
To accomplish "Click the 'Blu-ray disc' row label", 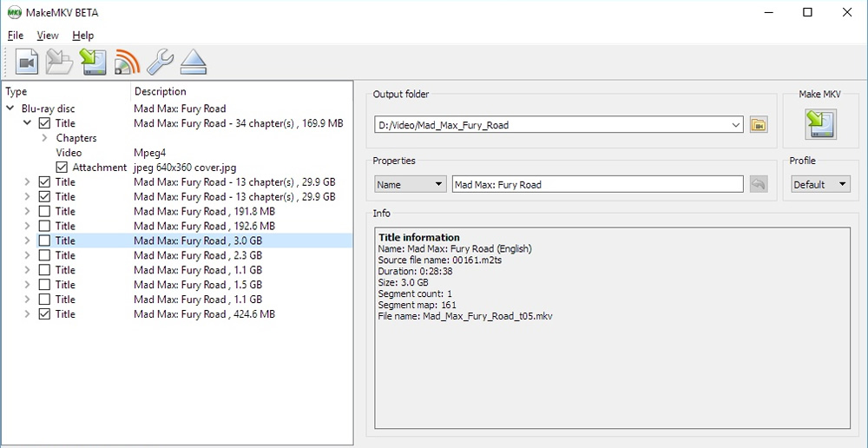I will pyautogui.click(x=48, y=109).
